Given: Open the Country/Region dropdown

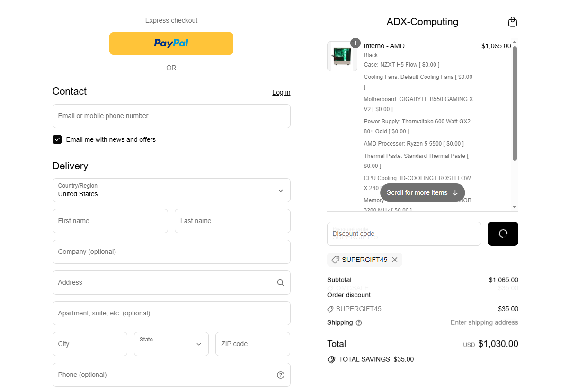Looking at the screenshot, I should tap(171, 190).
